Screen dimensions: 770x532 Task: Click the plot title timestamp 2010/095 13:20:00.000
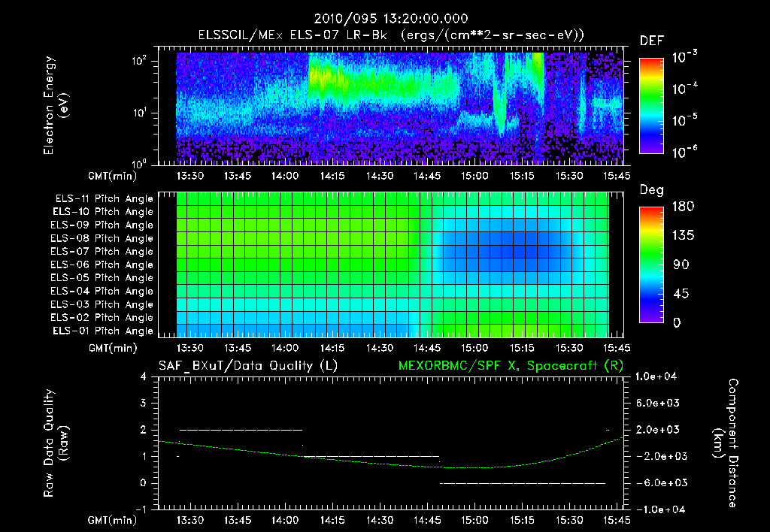coord(391,19)
